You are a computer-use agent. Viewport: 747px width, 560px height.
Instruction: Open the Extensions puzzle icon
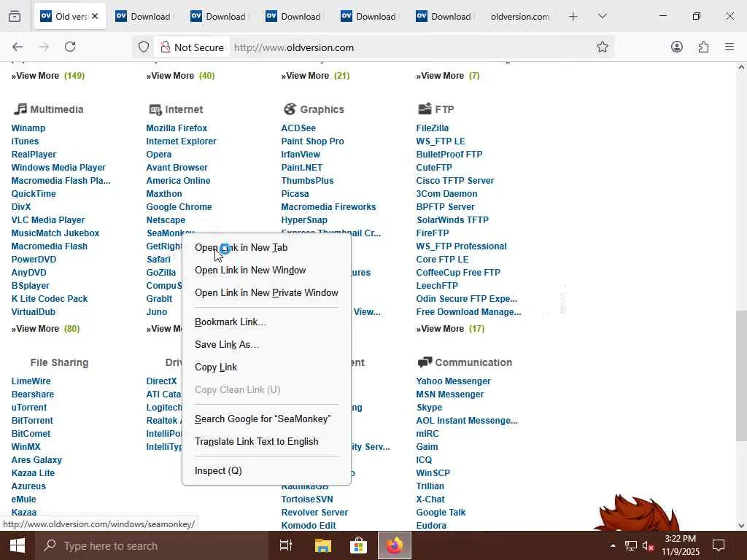pyautogui.click(x=703, y=47)
